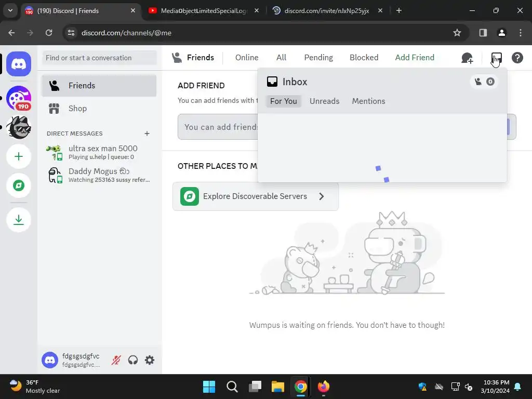Open DM with Daddy Mogus

tap(99, 175)
